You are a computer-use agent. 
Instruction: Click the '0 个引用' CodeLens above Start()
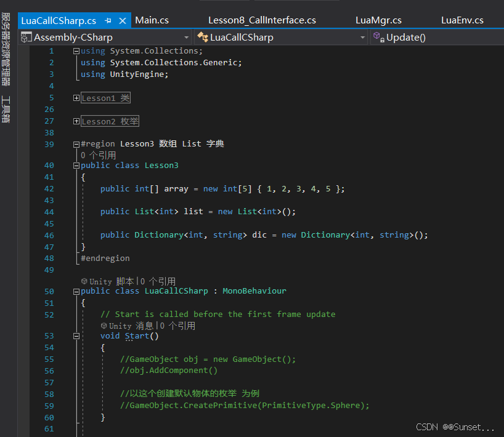coord(177,326)
